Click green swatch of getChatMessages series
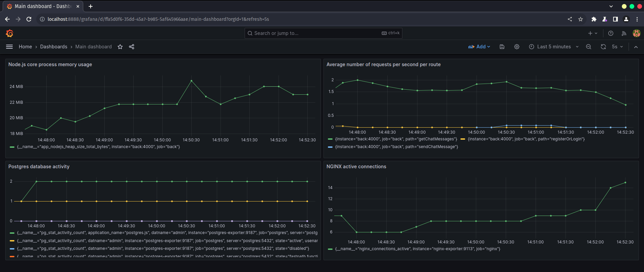644x272 pixels. [330, 139]
